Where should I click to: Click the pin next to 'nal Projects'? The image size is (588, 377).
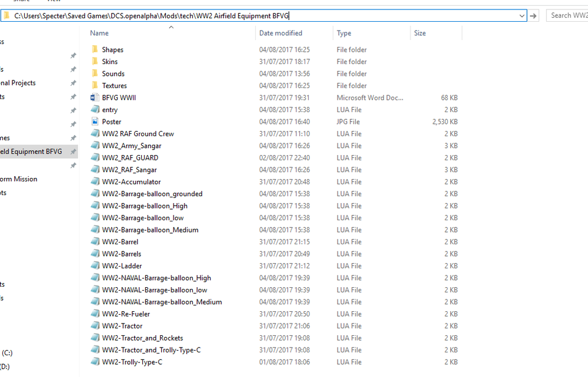click(73, 83)
